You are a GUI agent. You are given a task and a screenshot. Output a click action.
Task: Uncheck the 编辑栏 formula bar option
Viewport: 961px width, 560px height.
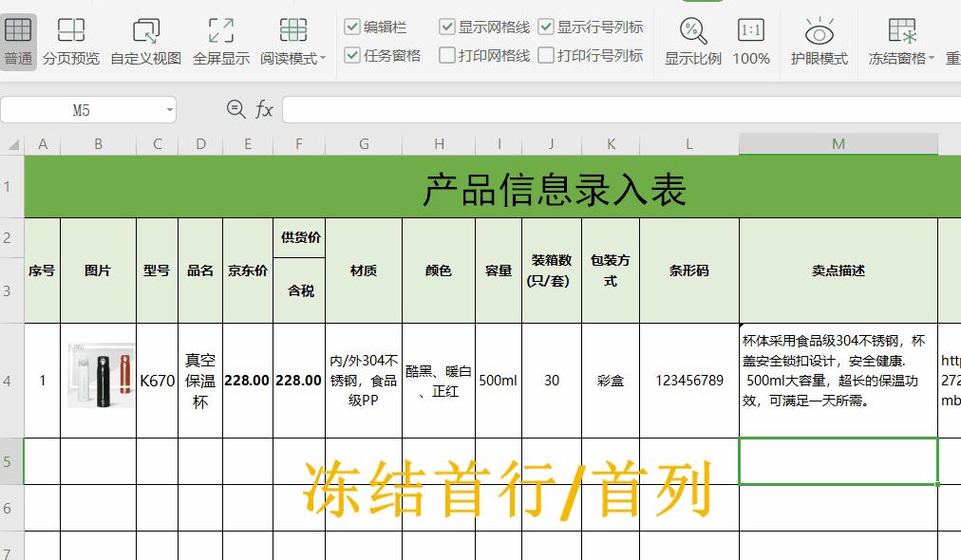[x=352, y=26]
